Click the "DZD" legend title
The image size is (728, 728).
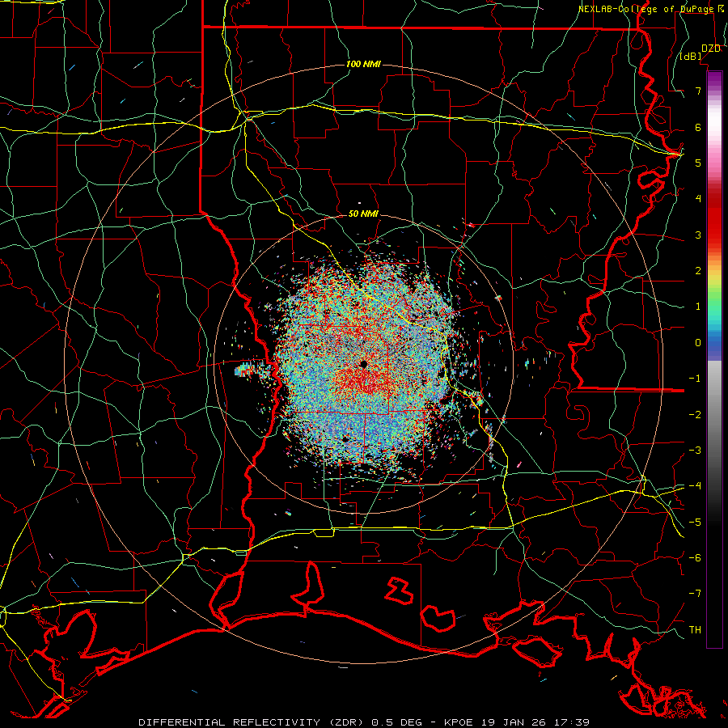point(711,49)
